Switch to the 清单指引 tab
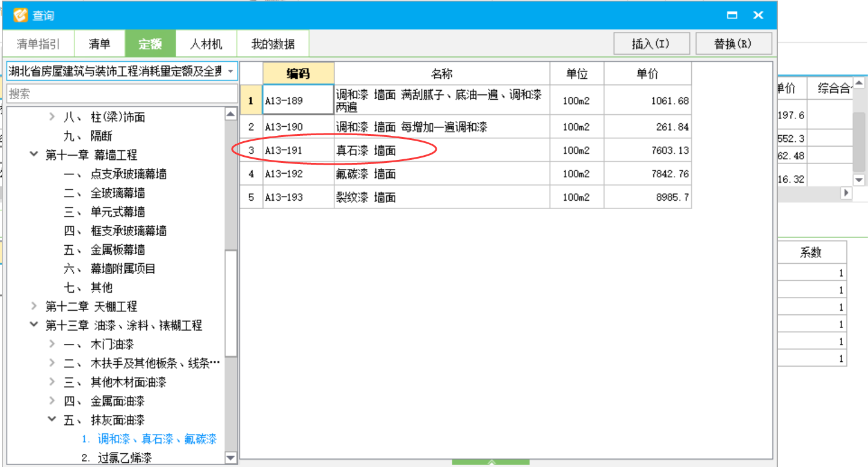Screen dimensions: 868x467 click(38, 44)
